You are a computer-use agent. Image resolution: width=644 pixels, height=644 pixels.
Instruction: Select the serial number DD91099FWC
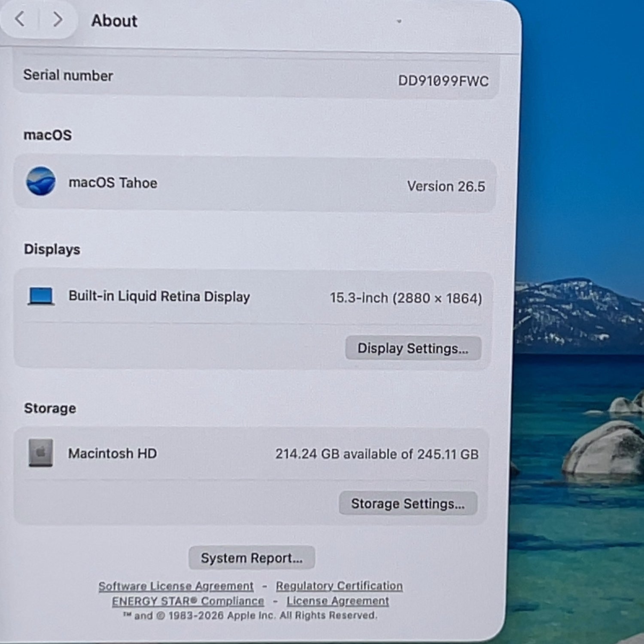coord(443,81)
